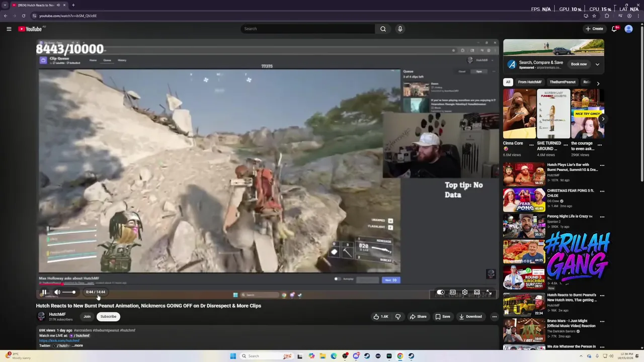Viewport: 644px width, 362px height.
Task: Click the #arcraiders hashtag
Action: (x=83, y=330)
